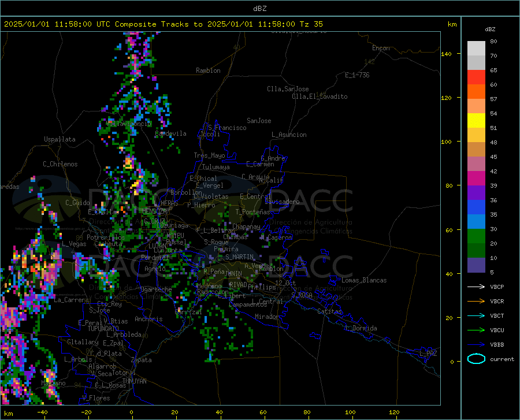Viewport: 520px width, 420px height.
Task: Select the magenta 39 dBZ color swatch
Action: coord(476,179)
